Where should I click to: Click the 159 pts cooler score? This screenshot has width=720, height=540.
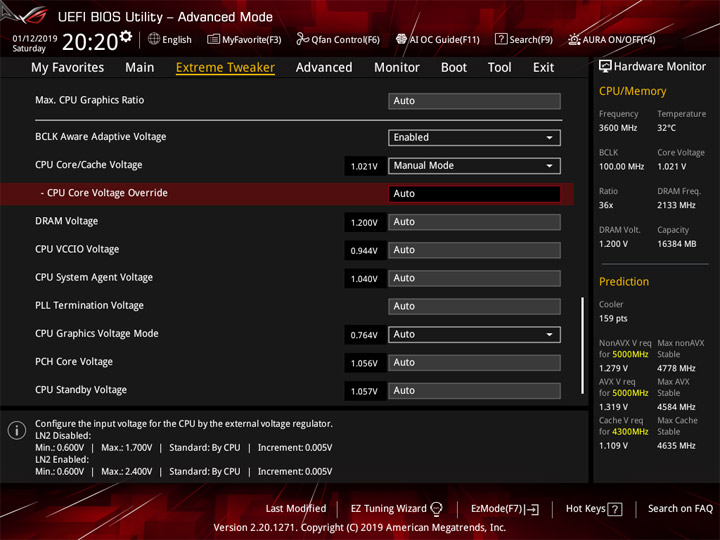pyautogui.click(x=613, y=319)
